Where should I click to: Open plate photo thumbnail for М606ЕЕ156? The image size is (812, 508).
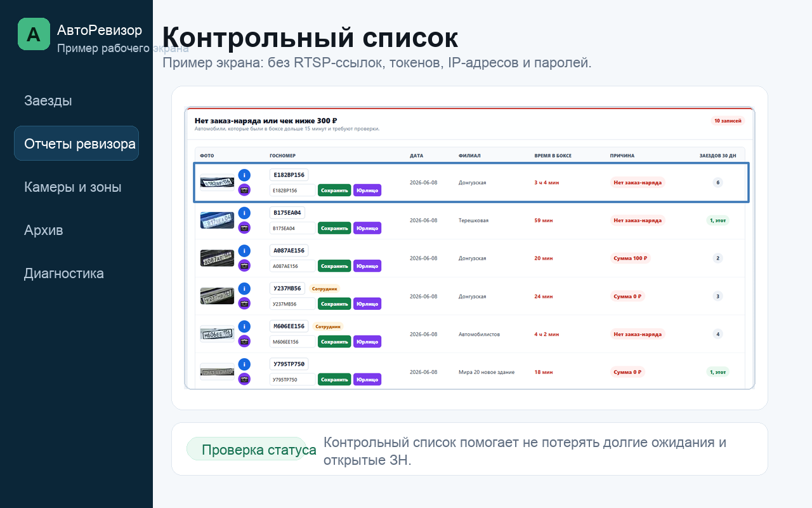click(217, 334)
